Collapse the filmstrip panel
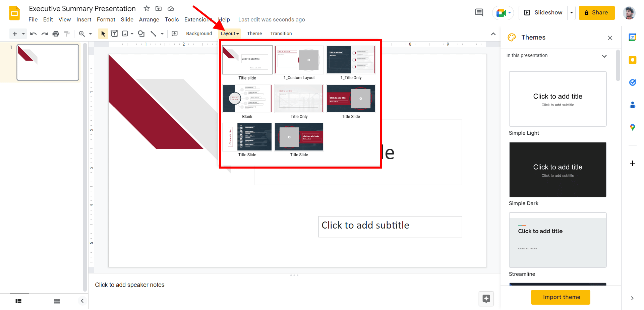Image resolution: width=644 pixels, height=310 pixels. (82, 301)
